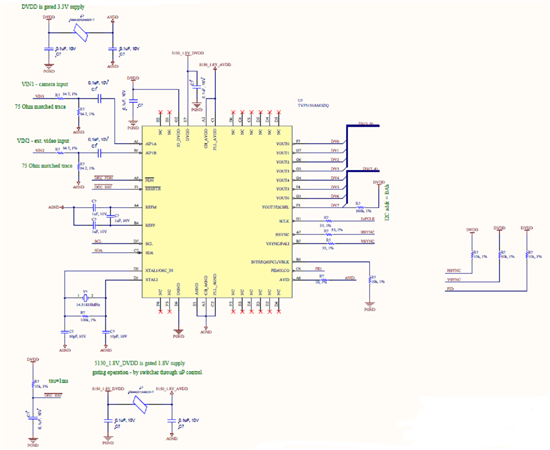Image resolution: width=550 pixels, height=450 pixels.
Task: Select the 33 ohm resistor on the SCLK line
Action: click(x=328, y=222)
